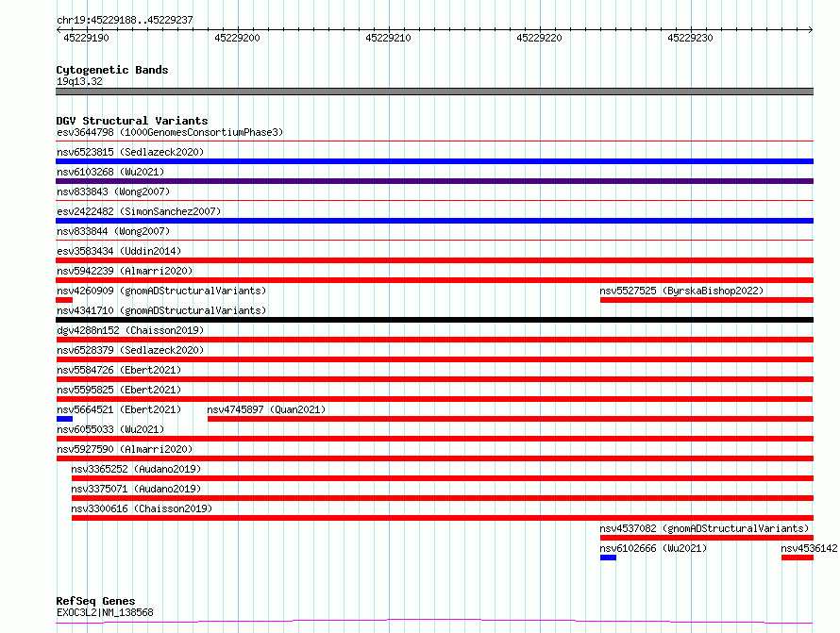Click the red nsv3300616 variant bar
The height and width of the screenshot is (633, 840).
pyautogui.click(x=443, y=518)
